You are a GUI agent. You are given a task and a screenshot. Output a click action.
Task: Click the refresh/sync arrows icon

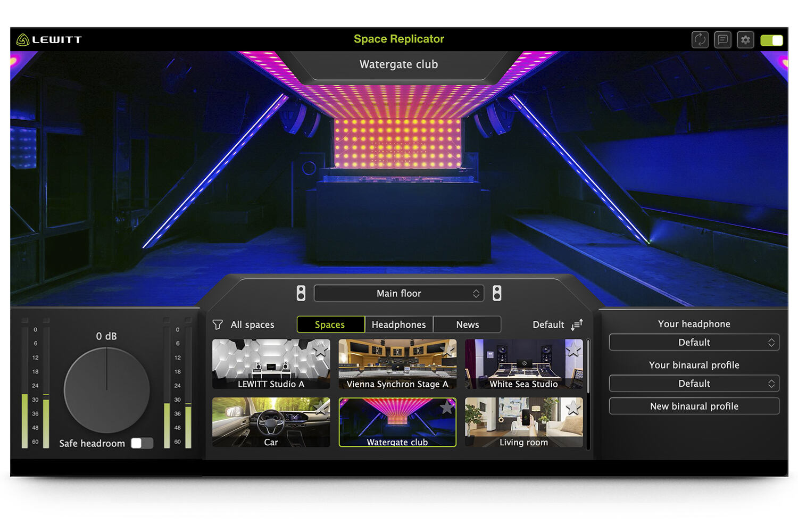click(x=700, y=40)
